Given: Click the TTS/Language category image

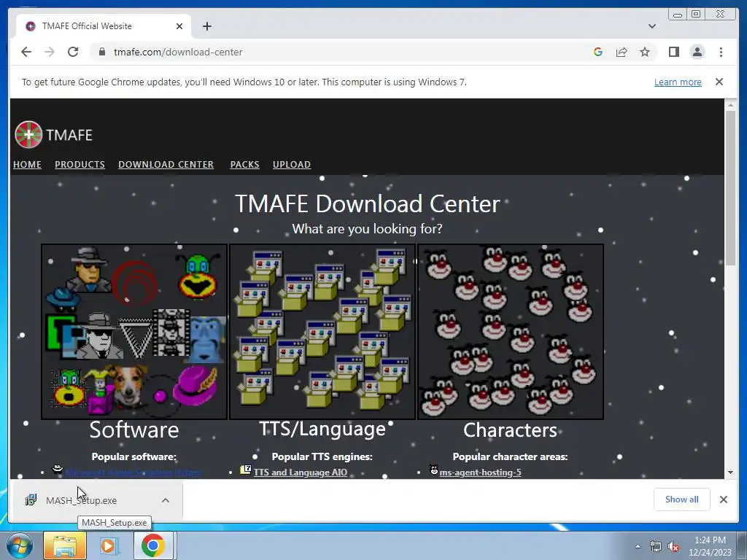Looking at the screenshot, I should pyautogui.click(x=322, y=332).
